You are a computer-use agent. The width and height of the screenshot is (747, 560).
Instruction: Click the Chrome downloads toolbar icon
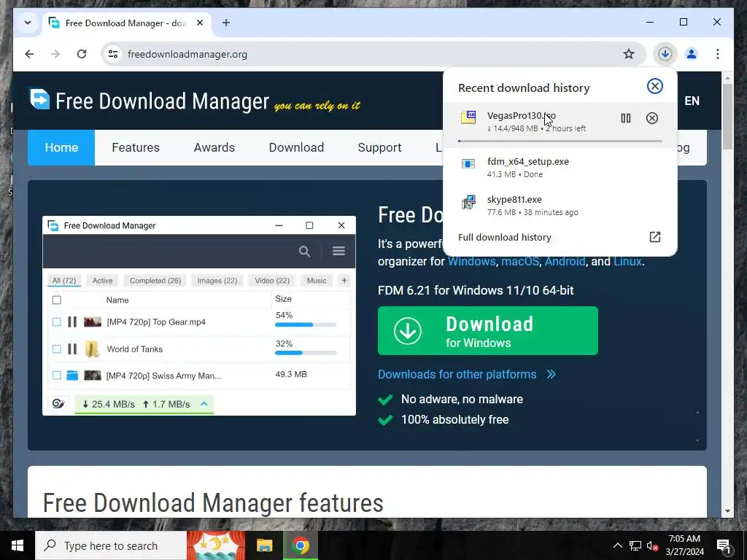[665, 54]
